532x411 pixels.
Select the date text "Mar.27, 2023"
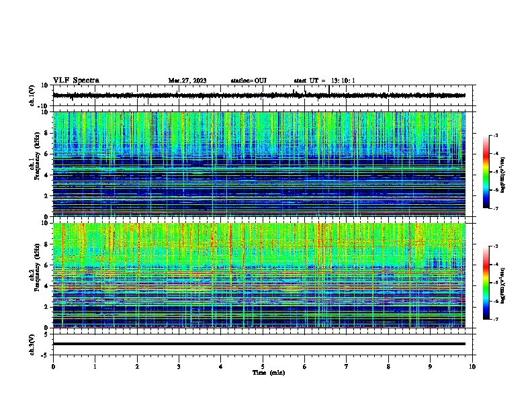point(187,81)
